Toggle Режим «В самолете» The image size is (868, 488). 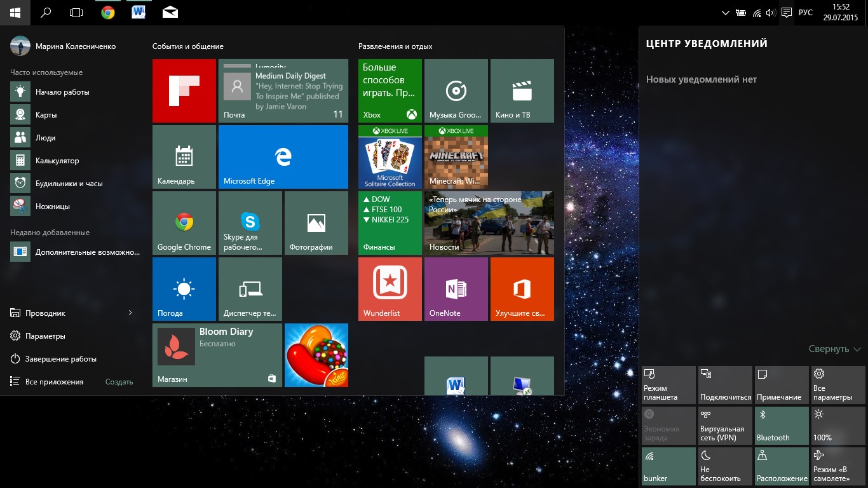pos(838,466)
